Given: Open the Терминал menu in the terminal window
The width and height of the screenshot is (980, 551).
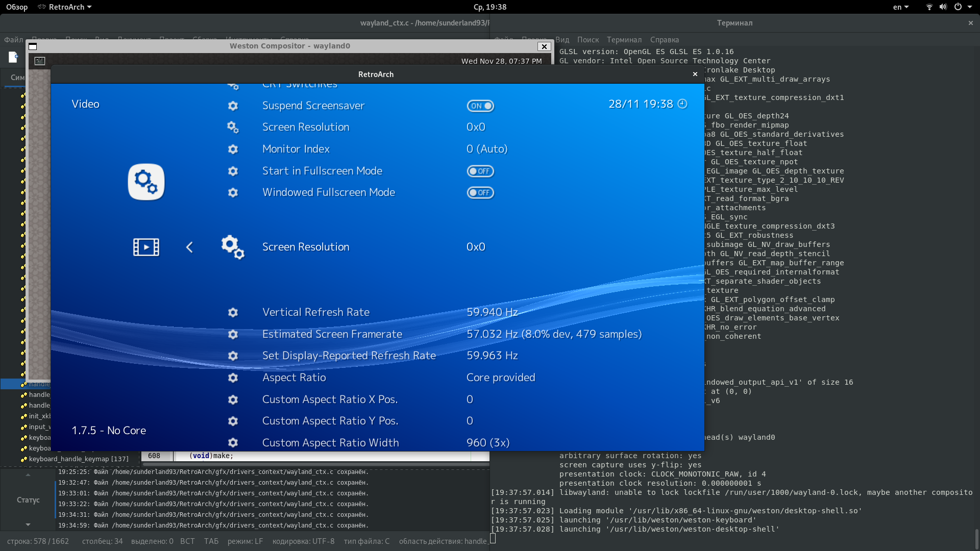Looking at the screenshot, I should (x=624, y=40).
